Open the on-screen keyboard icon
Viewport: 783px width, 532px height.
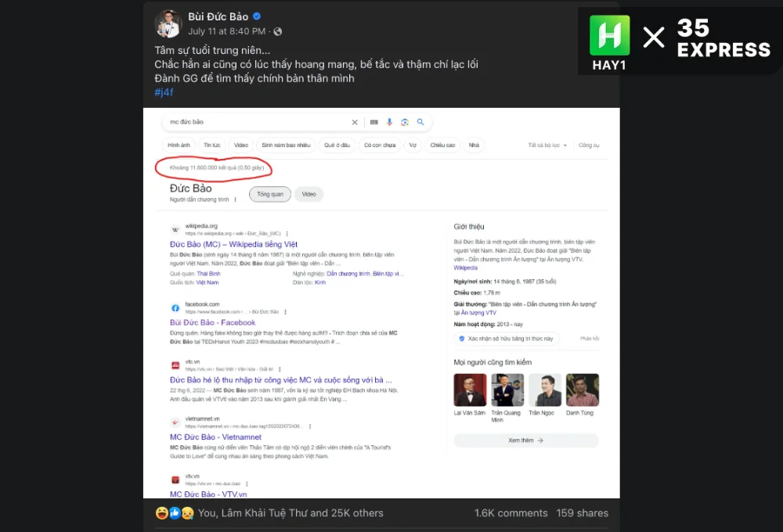pyautogui.click(x=374, y=122)
